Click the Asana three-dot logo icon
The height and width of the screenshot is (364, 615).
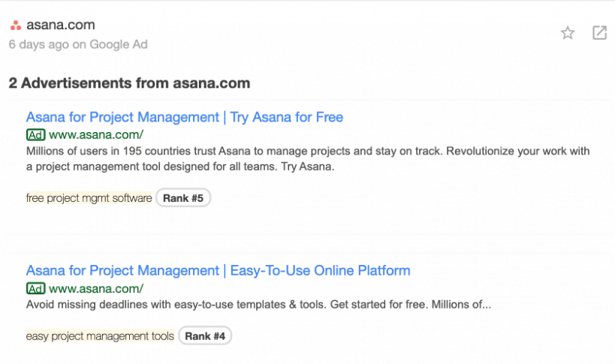click(x=16, y=26)
